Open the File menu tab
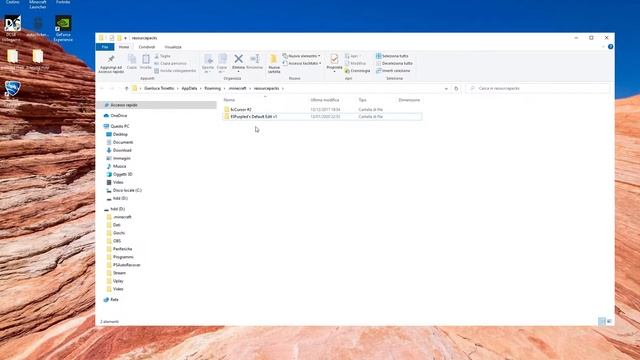The width and height of the screenshot is (640, 360). 105,47
